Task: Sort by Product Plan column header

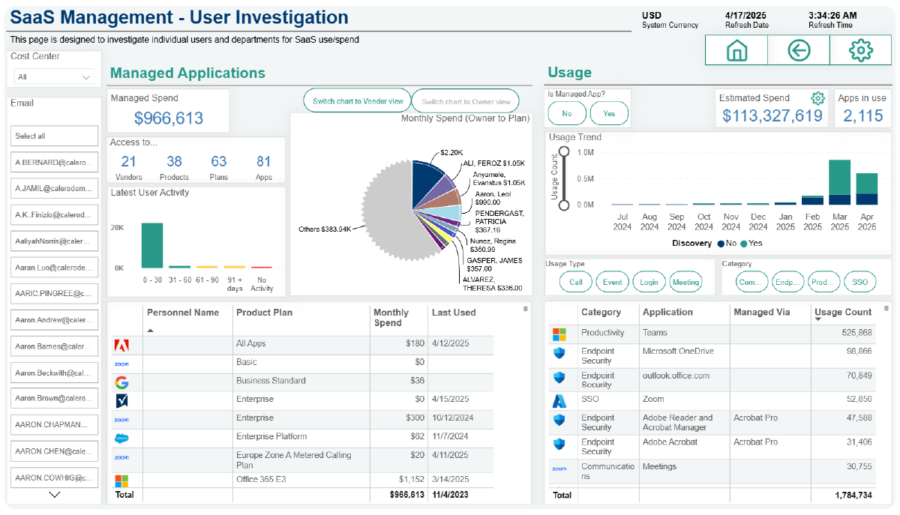Action: point(264,313)
